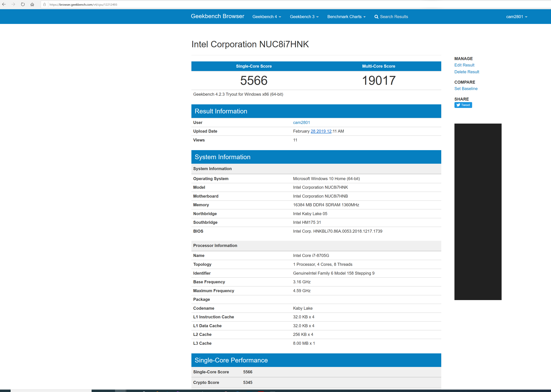Share result with the Tweet button
Image resolution: width=551 pixels, height=392 pixels.
(x=463, y=105)
